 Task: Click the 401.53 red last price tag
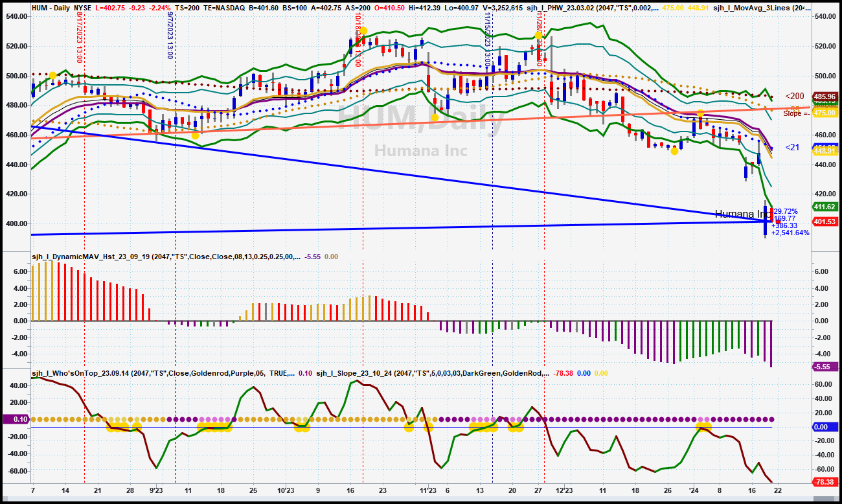tap(825, 222)
